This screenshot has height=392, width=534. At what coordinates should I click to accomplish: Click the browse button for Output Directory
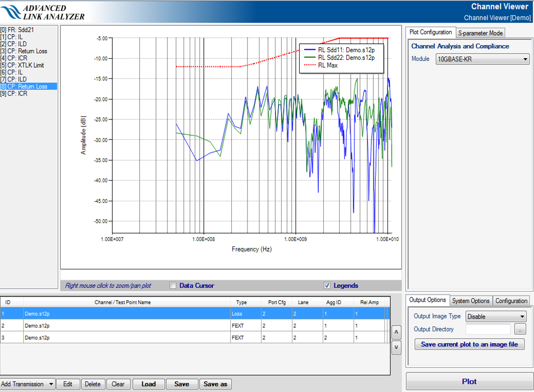coord(520,329)
